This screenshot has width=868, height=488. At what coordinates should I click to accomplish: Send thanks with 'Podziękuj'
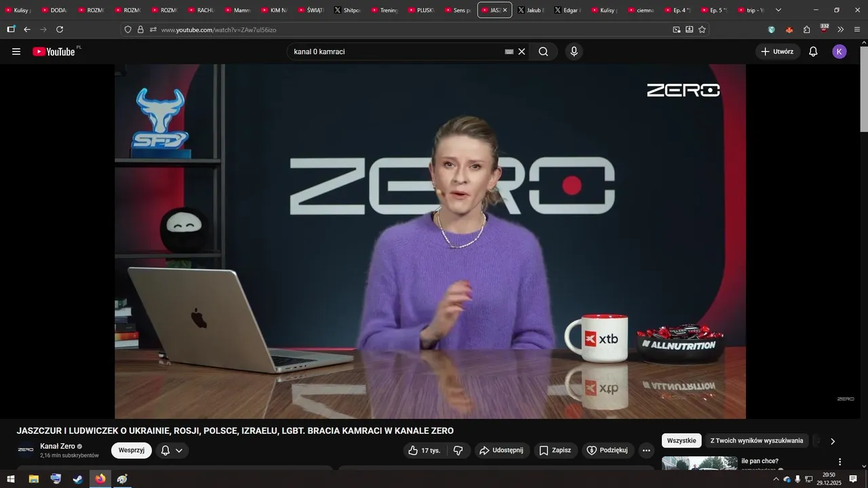608,450
